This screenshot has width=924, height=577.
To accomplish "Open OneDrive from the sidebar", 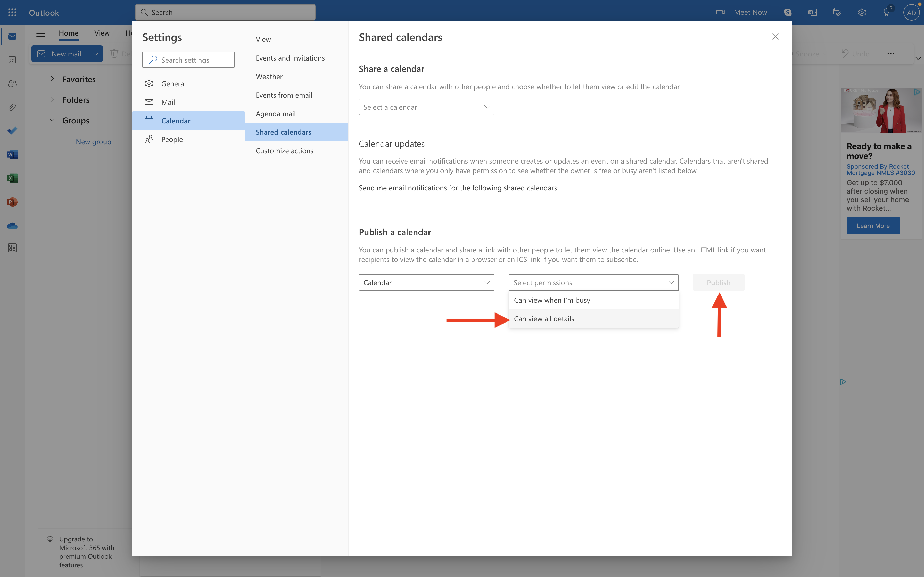I will click(x=12, y=226).
